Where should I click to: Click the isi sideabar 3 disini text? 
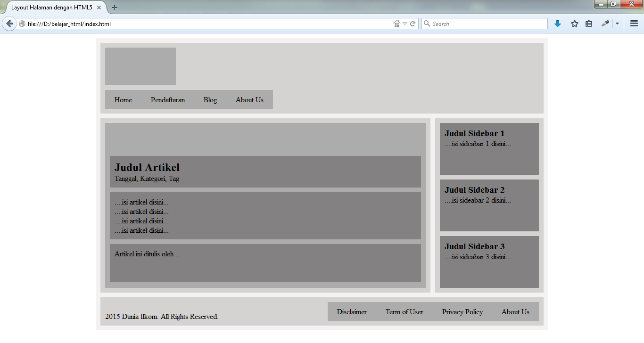[478, 257]
